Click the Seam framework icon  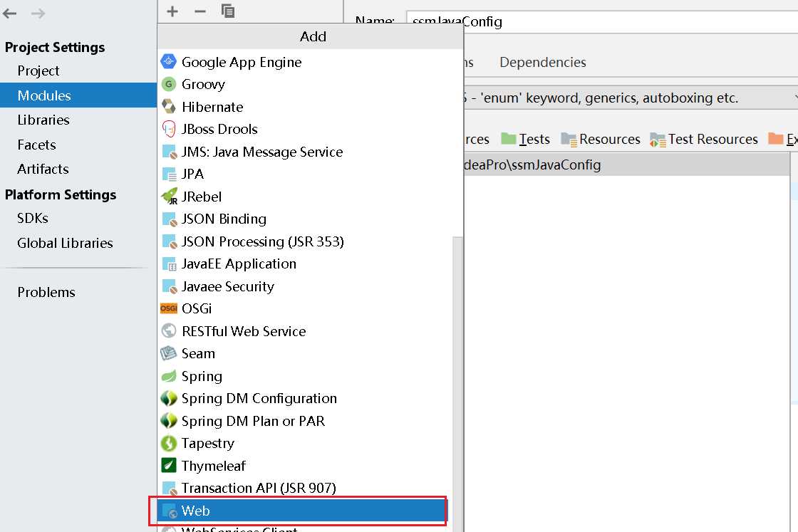click(168, 353)
